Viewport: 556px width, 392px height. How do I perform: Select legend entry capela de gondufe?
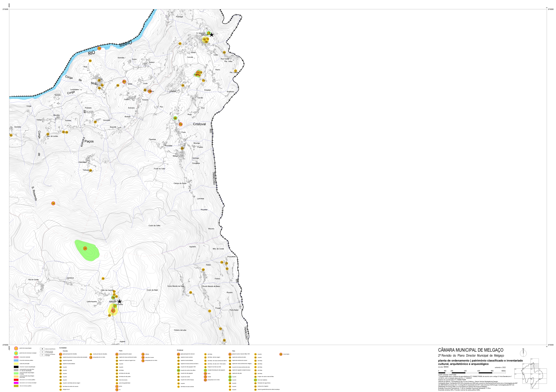pyautogui.click(x=67, y=360)
